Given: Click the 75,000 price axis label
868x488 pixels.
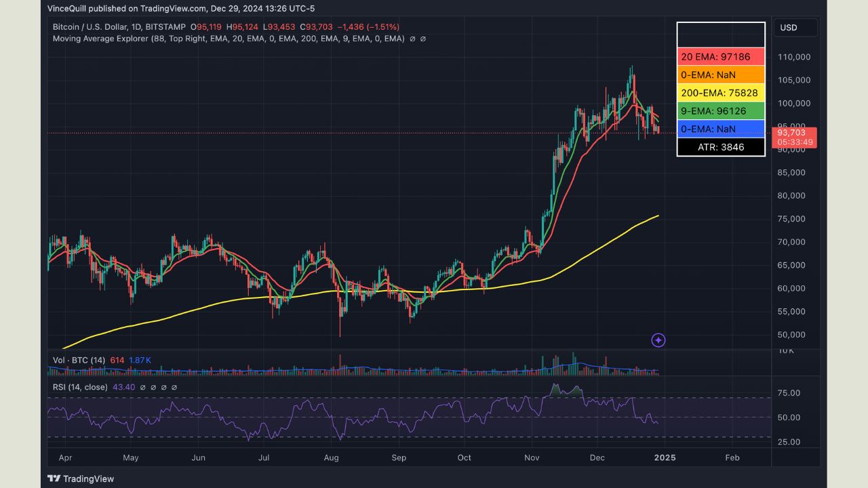Looking at the screenshot, I should [x=791, y=219].
